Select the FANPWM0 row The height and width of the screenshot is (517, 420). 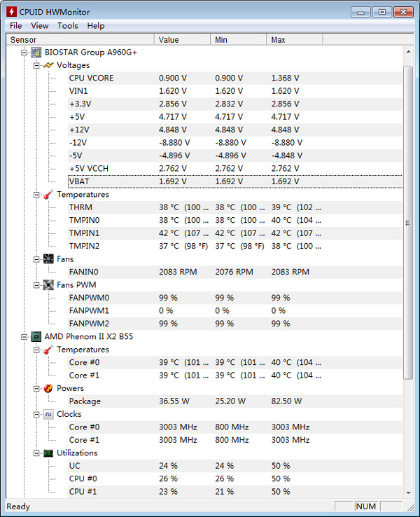(x=235, y=298)
